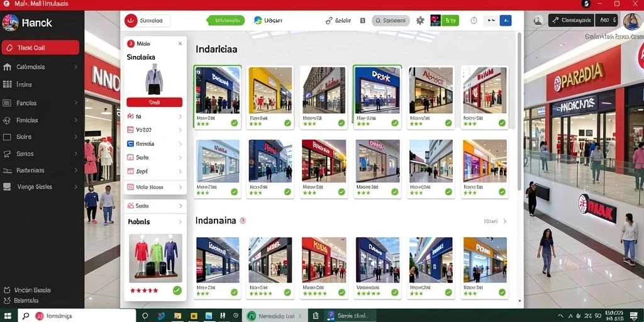The width and height of the screenshot is (644, 322).
Task: Toggle green check on the red KUNG store card
Action: point(341,292)
